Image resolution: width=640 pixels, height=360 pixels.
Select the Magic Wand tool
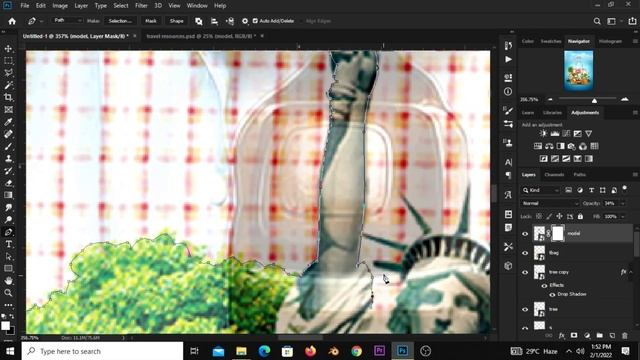tap(8, 85)
